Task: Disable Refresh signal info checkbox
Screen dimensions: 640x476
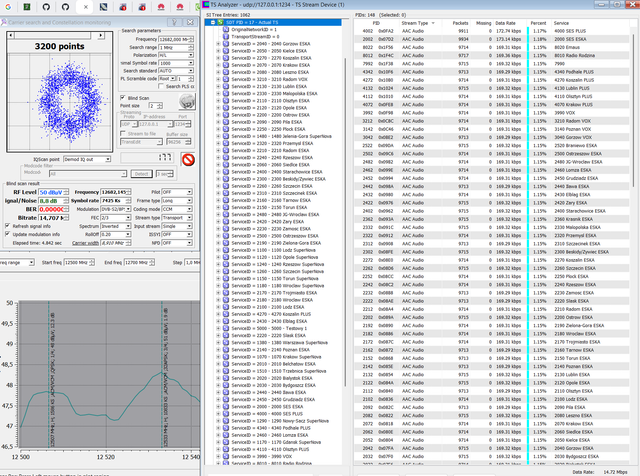Action: tap(7, 226)
